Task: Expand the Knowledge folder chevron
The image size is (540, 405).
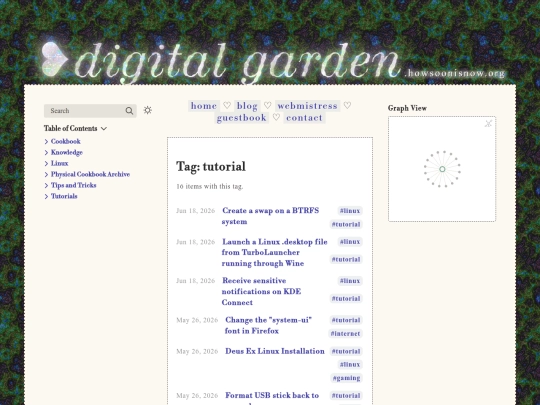Action: [x=46, y=153]
